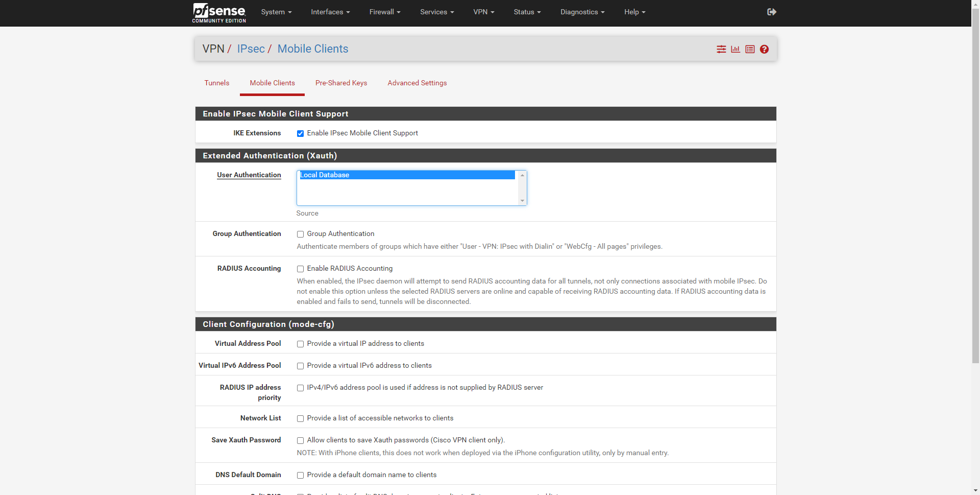980x495 pixels.
Task: Open the help question mark icon
Action: click(764, 49)
